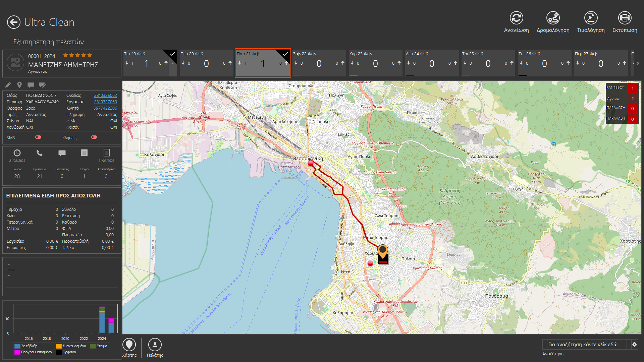This screenshot has width=644, height=362.
Task: Click the Εκτύπωση print icon
Action: 625,18
